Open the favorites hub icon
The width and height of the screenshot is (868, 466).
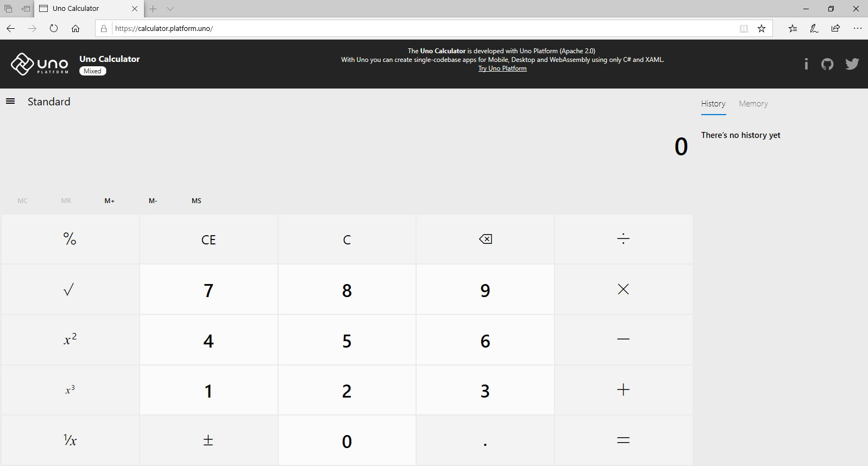pos(793,29)
